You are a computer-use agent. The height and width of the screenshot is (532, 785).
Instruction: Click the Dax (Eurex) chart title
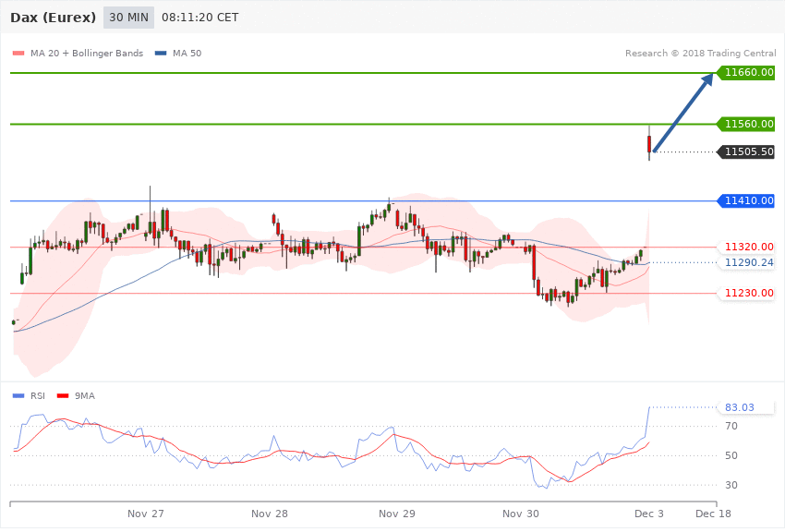click(53, 18)
